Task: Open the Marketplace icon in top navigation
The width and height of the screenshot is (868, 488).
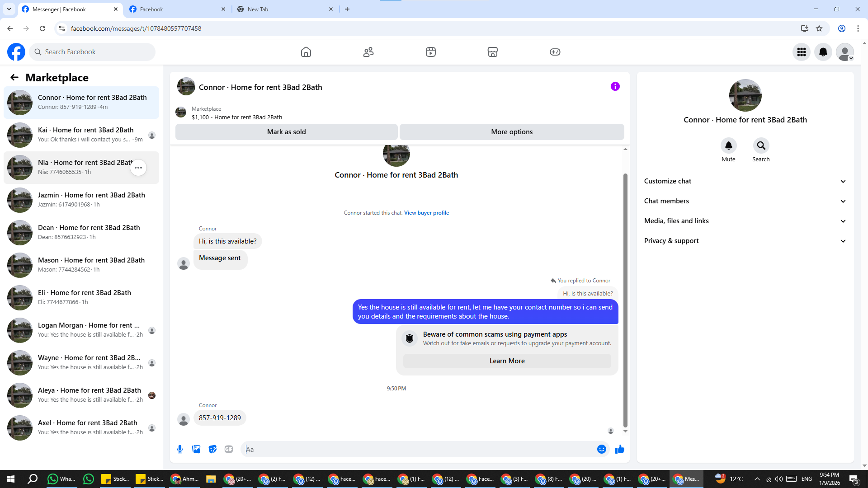Action: tap(492, 52)
